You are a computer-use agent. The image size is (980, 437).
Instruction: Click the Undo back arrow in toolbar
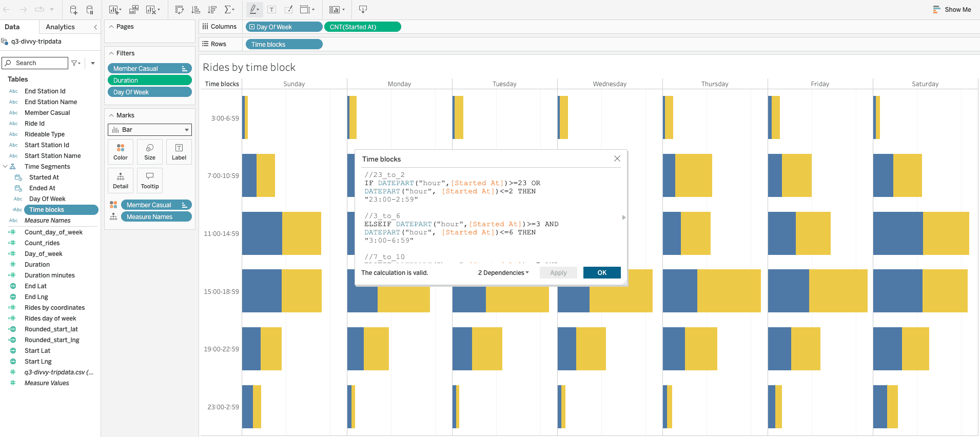click(x=7, y=10)
